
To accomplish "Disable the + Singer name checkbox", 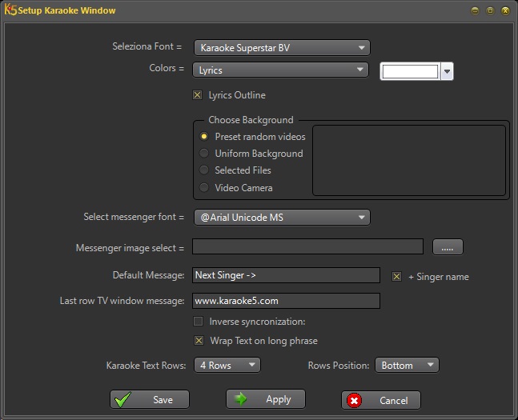I will tap(396, 277).
